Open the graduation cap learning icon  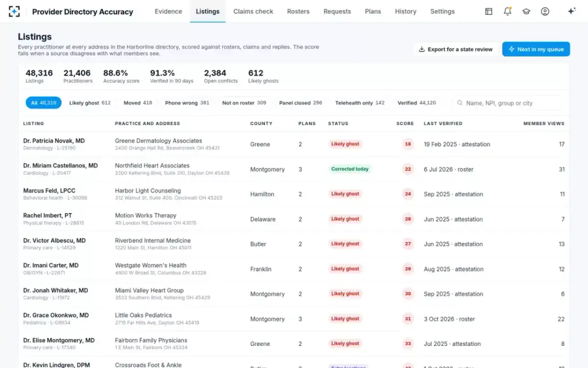pos(526,11)
